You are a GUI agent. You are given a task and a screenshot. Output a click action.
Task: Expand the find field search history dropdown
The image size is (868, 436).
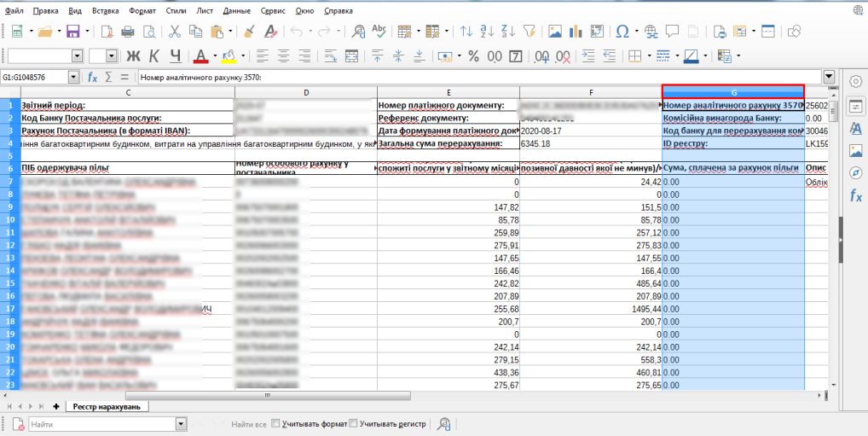[x=180, y=423]
